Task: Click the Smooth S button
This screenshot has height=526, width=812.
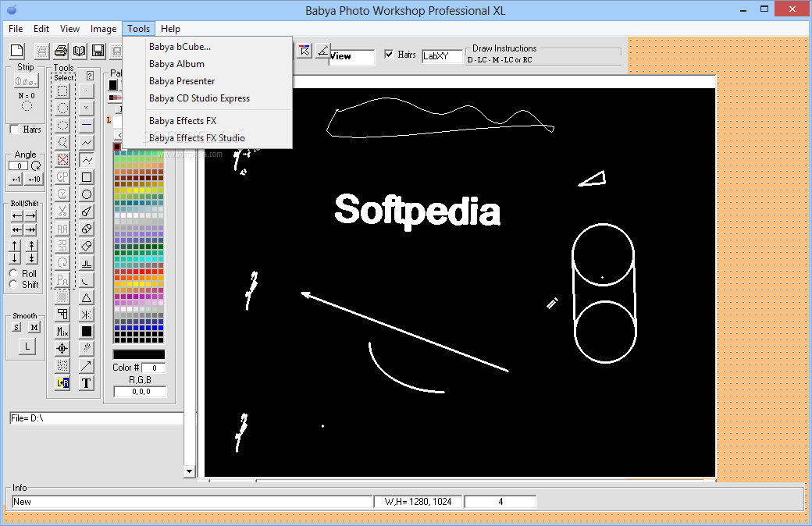Action: (x=17, y=327)
